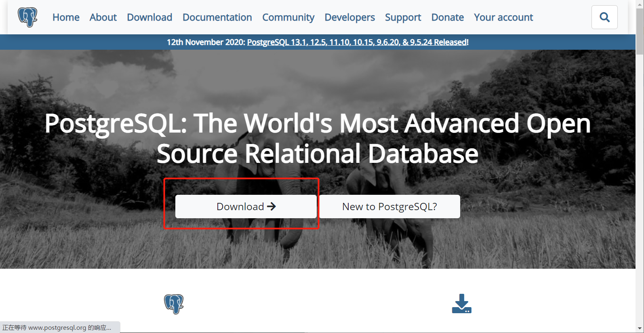Screen dimensions: 644x333
Task: Open the search magnifier button
Action: [604, 17]
